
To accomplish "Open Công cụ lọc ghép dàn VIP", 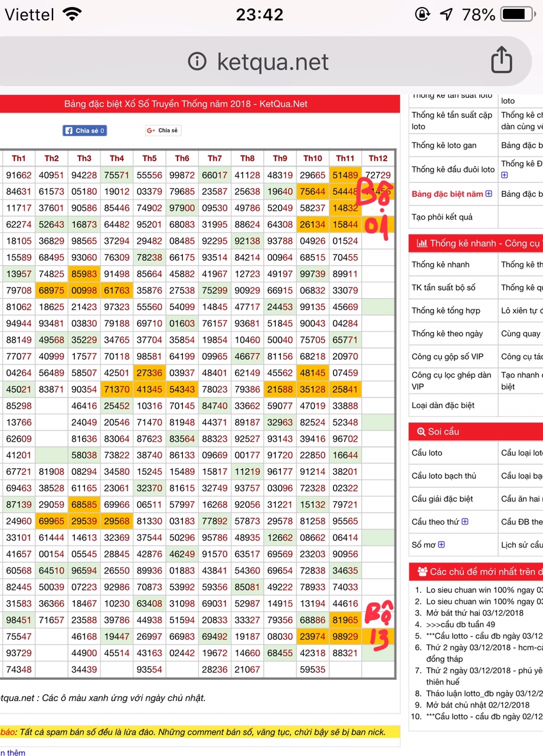I will 452,380.
